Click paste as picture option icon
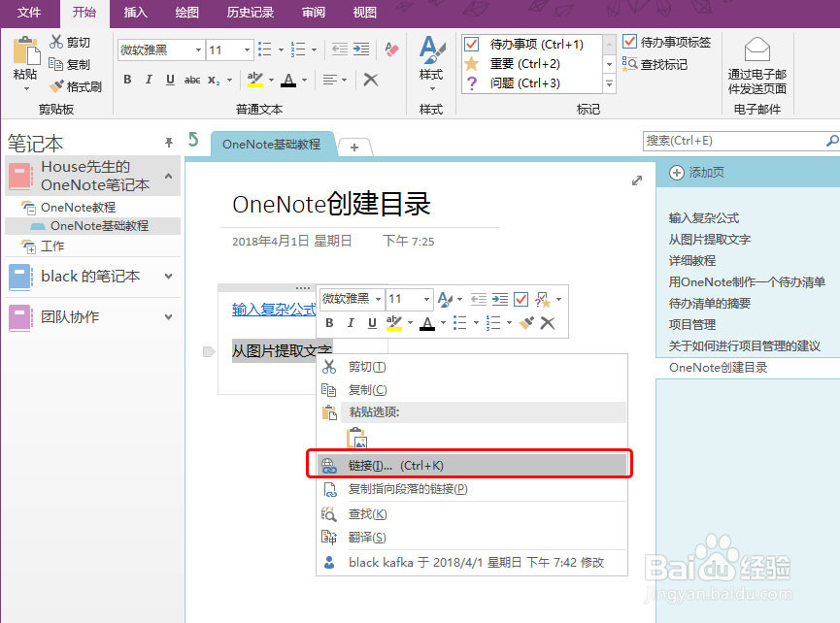840x623 pixels. (x=356, y=438)
